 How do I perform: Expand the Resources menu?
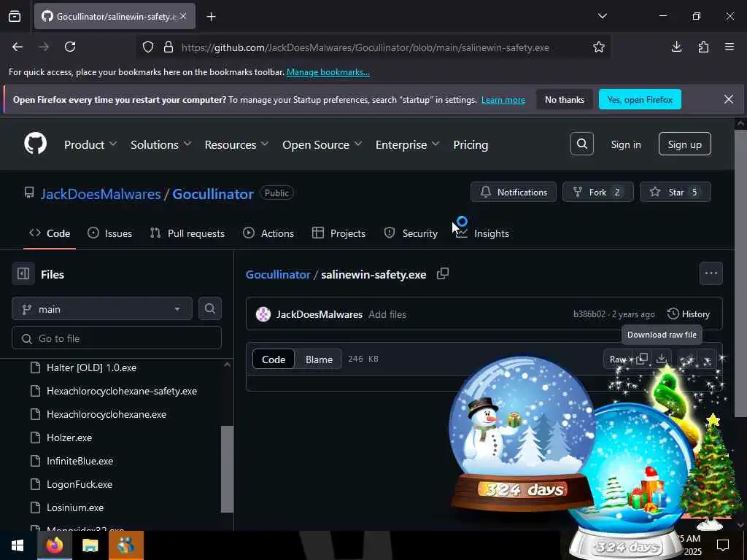[237, 145]
